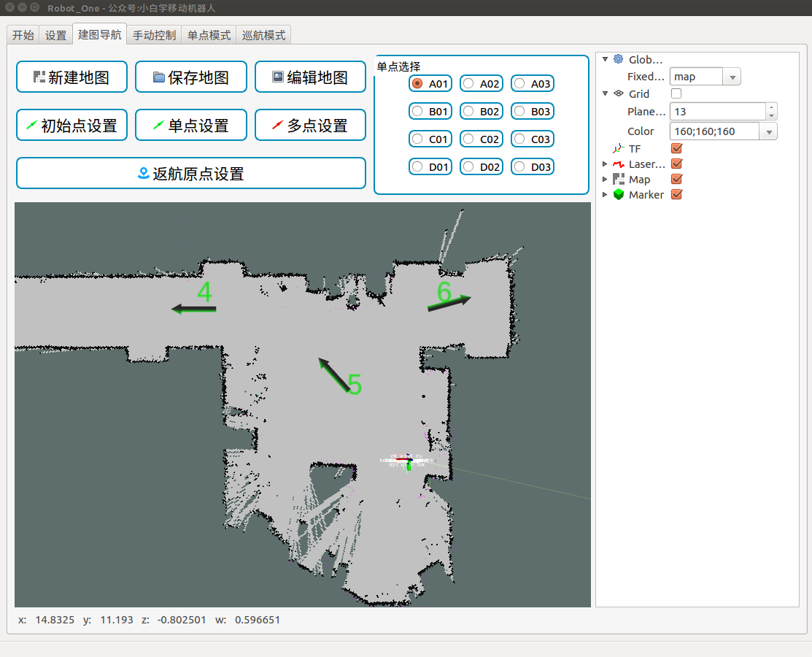Screen dimensions: 812x657
Task: Select the A01 waypoint radio button
Action: tap(417, 83)
